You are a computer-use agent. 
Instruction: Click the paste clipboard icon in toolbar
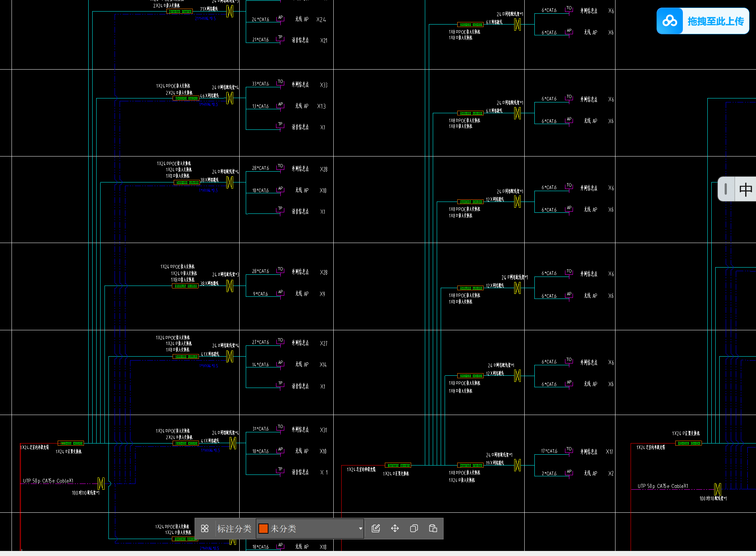pos(433,529)
